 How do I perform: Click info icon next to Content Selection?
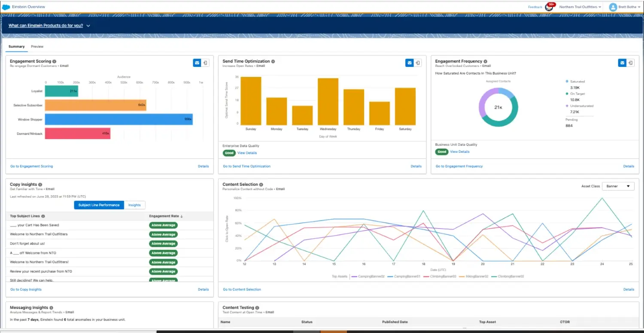(261, 185)
